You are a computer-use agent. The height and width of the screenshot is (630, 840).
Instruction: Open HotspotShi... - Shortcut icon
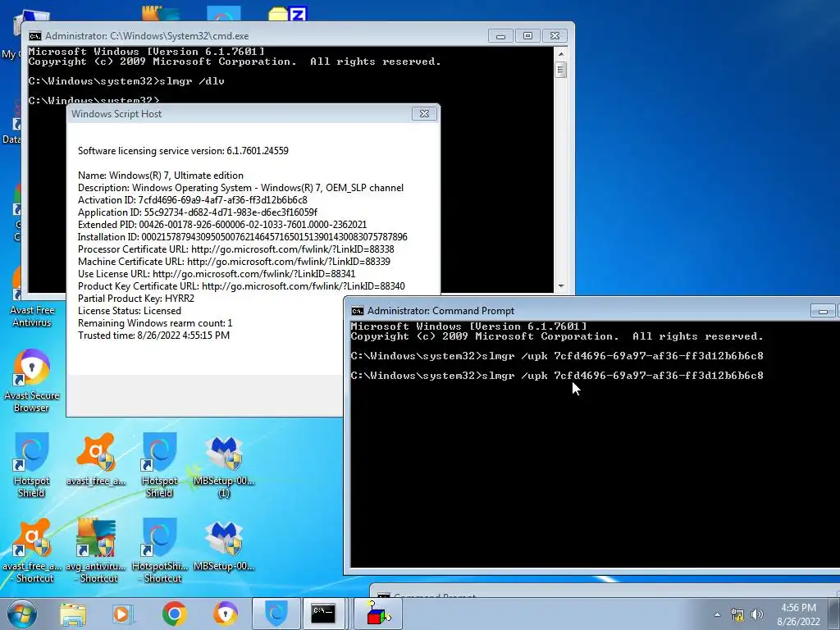160,550
